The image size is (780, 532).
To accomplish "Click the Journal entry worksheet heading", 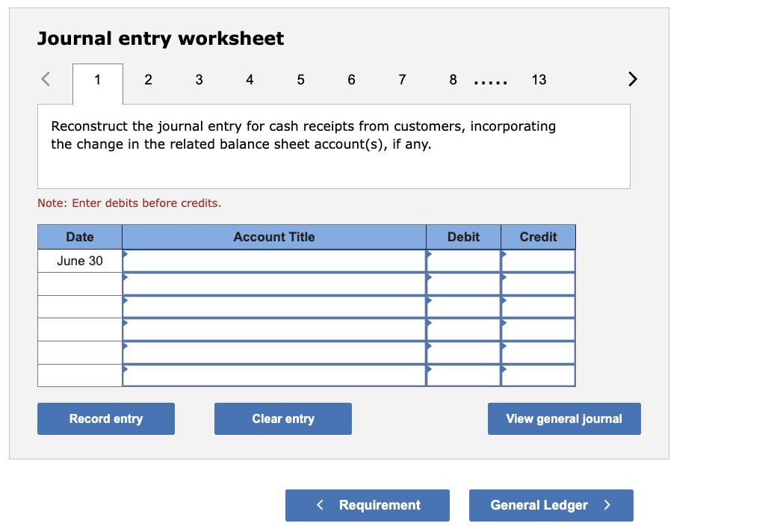I will [x=161, y=38].
